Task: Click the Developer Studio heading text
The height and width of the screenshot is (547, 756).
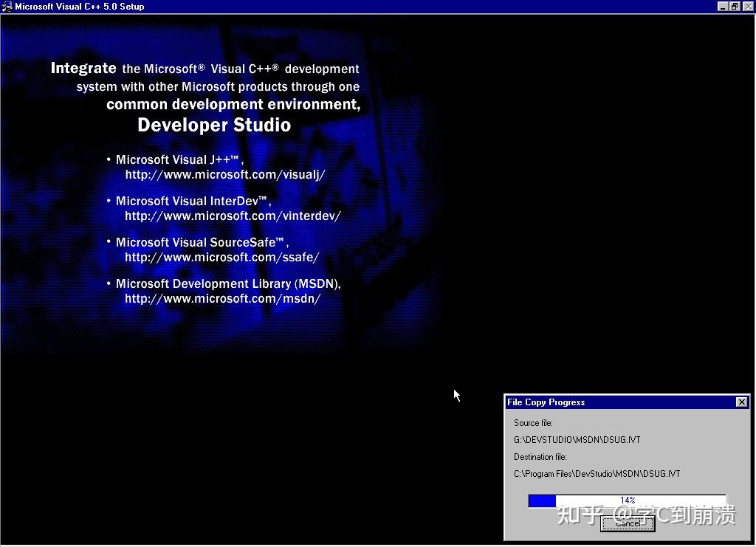Action: [x=214, y=125]
